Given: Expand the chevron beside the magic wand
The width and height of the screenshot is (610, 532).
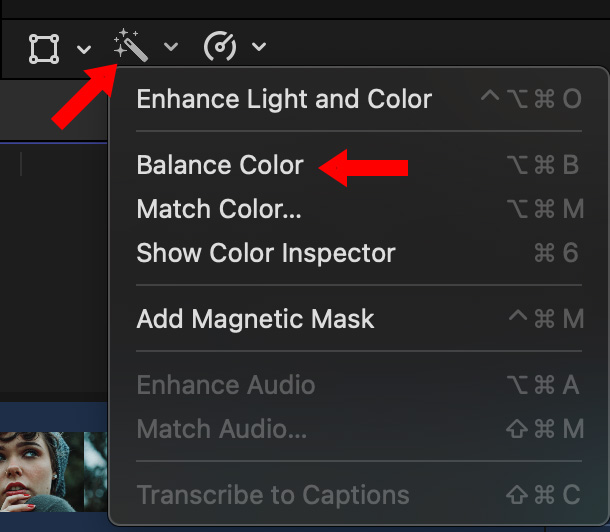Looking at the screenshot, I should coord(171,46).
